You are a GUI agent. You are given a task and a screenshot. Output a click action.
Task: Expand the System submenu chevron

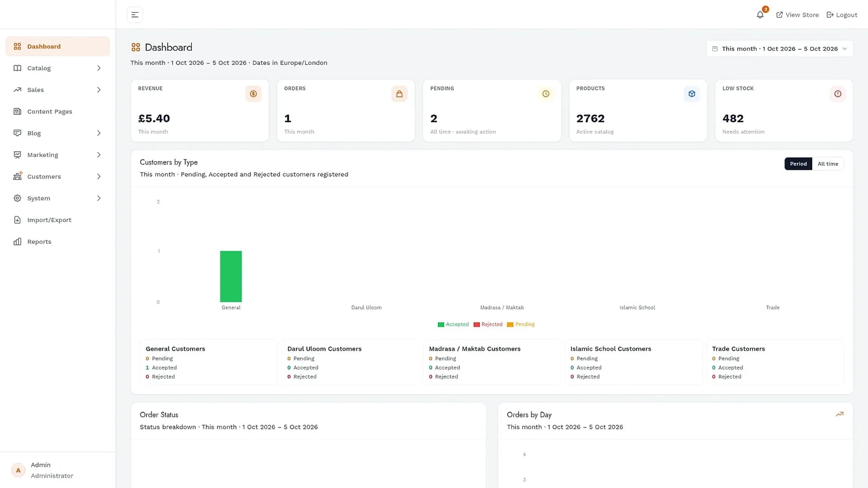(99, 198)
